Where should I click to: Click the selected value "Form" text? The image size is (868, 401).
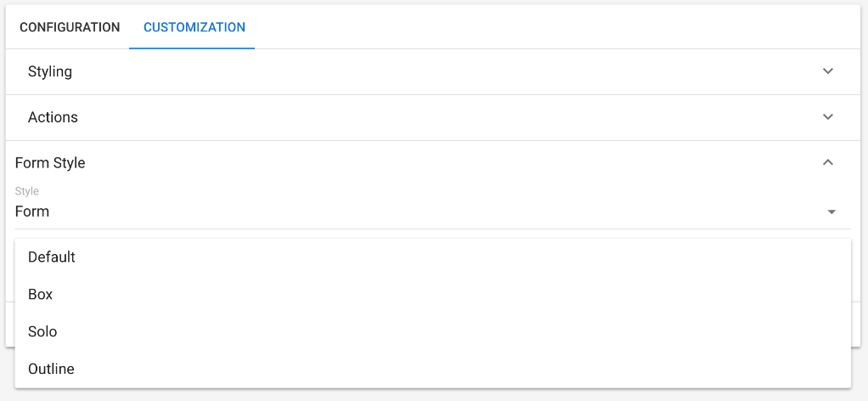tap(32, 212)
